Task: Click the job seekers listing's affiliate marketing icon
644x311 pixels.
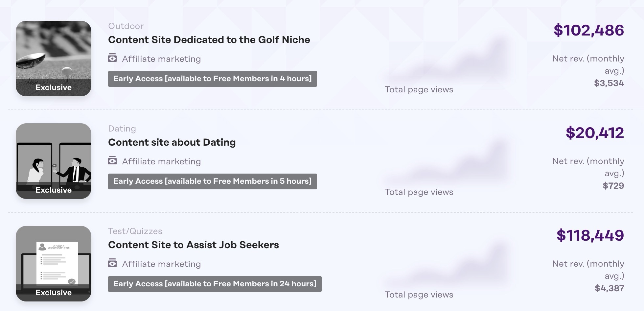Action: [112, 263]
